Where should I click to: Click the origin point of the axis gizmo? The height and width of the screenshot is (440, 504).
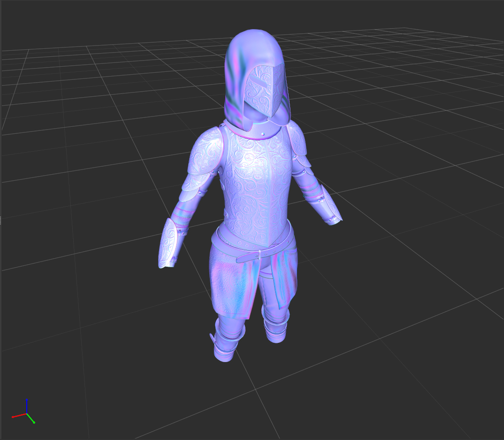coord(27,414)
